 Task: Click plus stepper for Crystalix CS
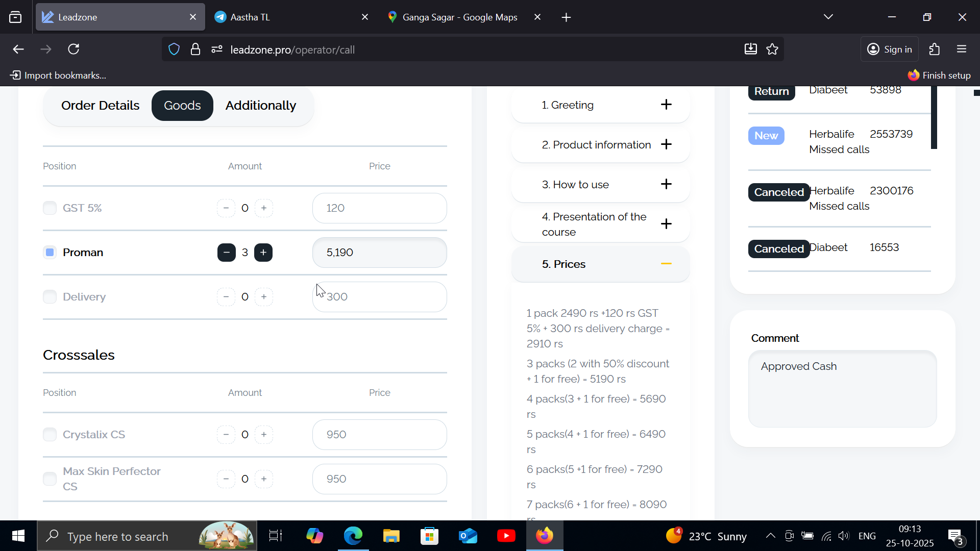click(x=263, y=435)
